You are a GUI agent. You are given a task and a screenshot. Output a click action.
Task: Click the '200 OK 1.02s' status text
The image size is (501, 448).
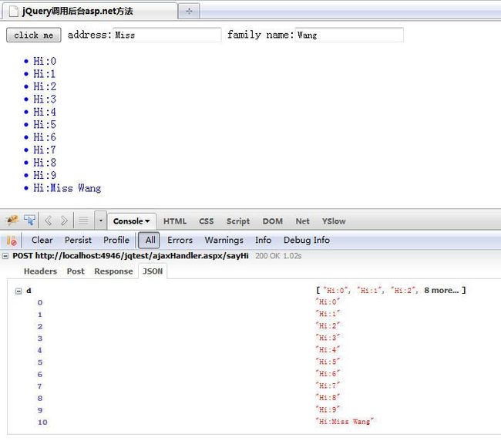[x=278, y=256]
